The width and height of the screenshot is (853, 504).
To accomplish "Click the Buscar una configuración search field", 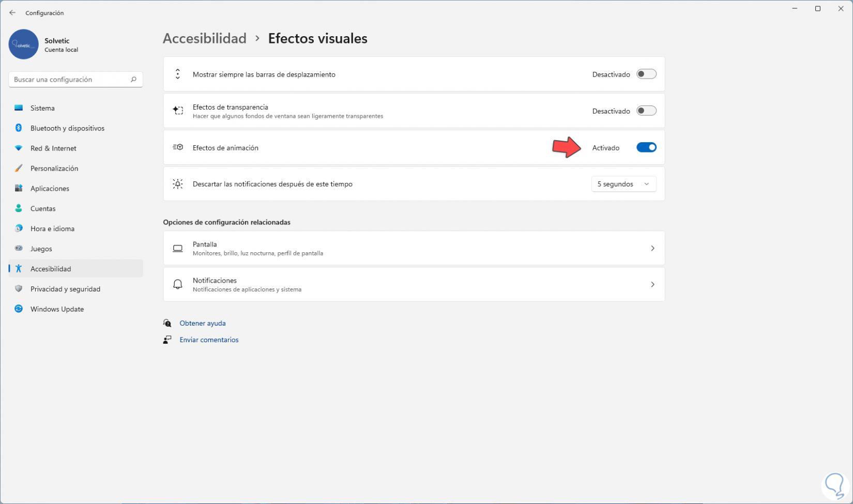I will point(70,80).
